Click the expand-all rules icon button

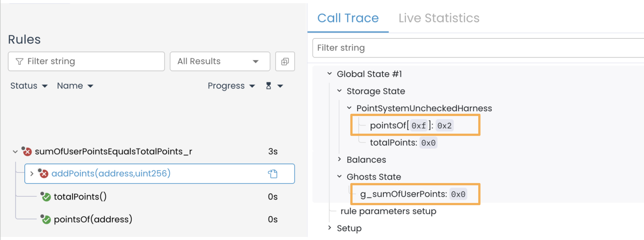tap(285, 61)
